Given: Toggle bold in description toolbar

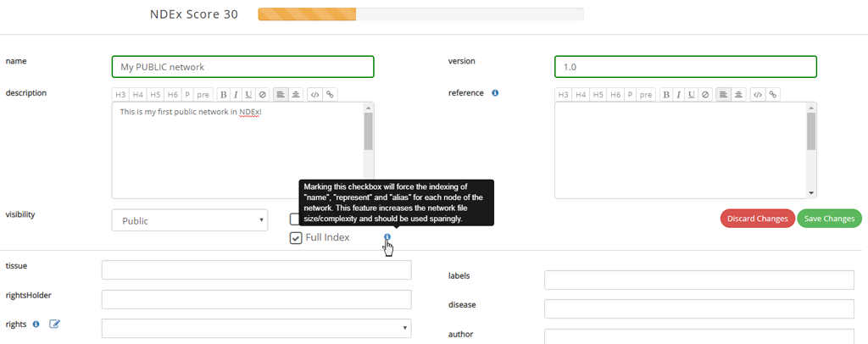Looking at the screenshot, I should click(224, 95).
